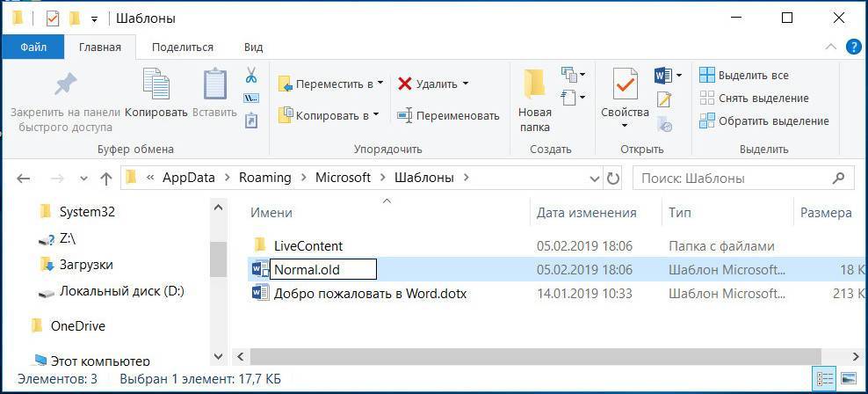Click Select All (Выделить все)

[x=743, y=76]
